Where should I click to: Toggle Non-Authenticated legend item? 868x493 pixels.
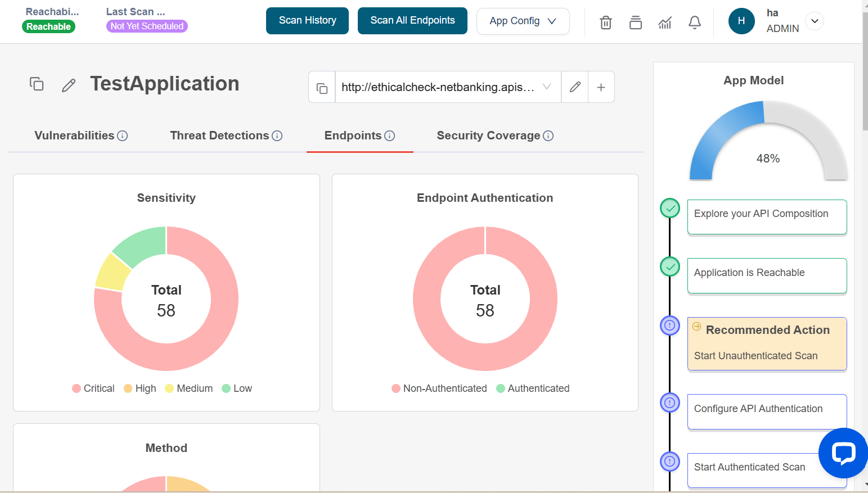[439, 388]
